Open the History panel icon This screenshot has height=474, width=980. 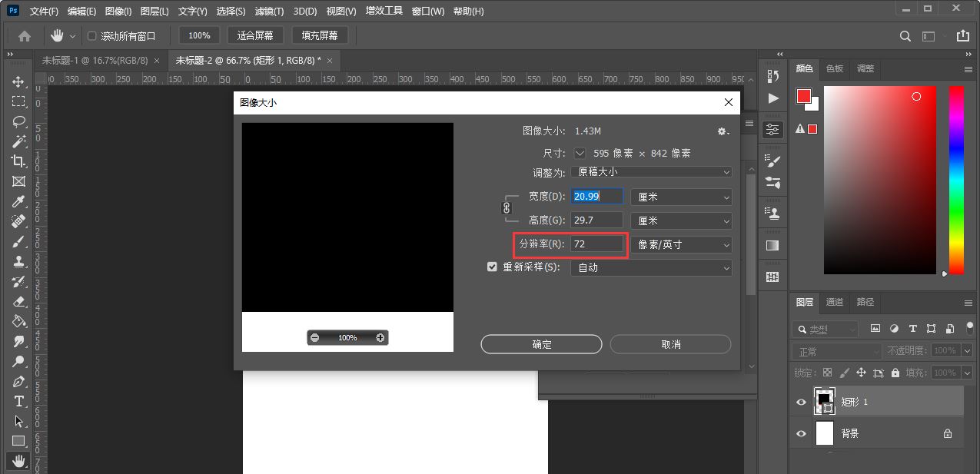point(773,75)
